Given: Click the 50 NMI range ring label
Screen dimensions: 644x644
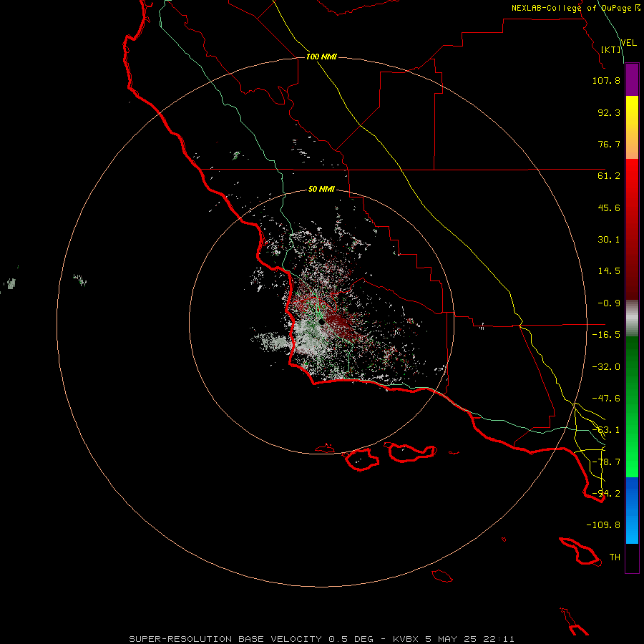Looking at the screenshot, I should (321, 189).
